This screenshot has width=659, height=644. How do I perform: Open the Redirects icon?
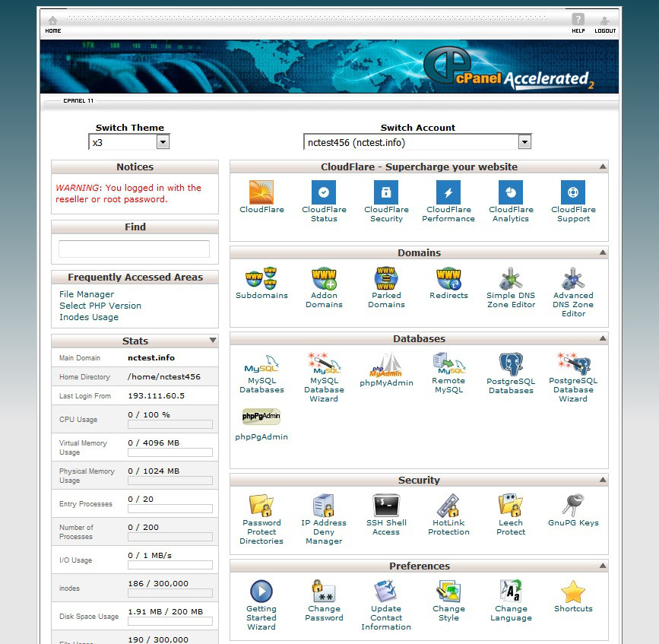[448, 278]
